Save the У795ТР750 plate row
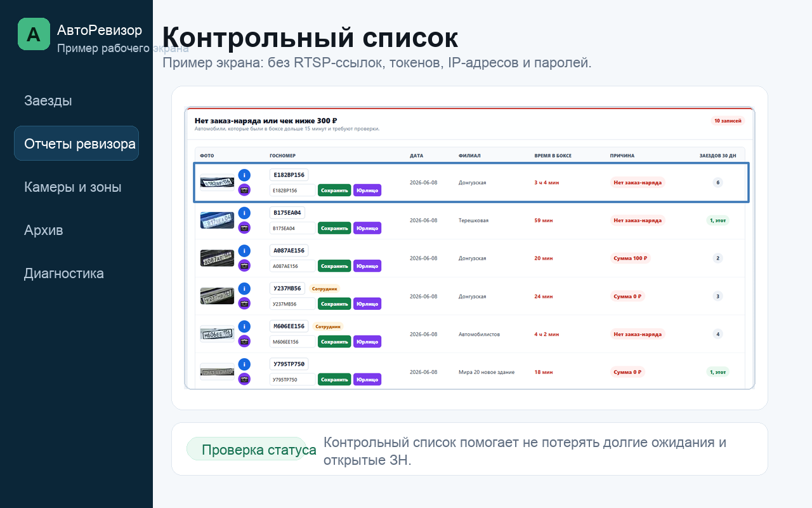Image resolution: width=812 pixels, height=508 pixels. pos(334,380)
